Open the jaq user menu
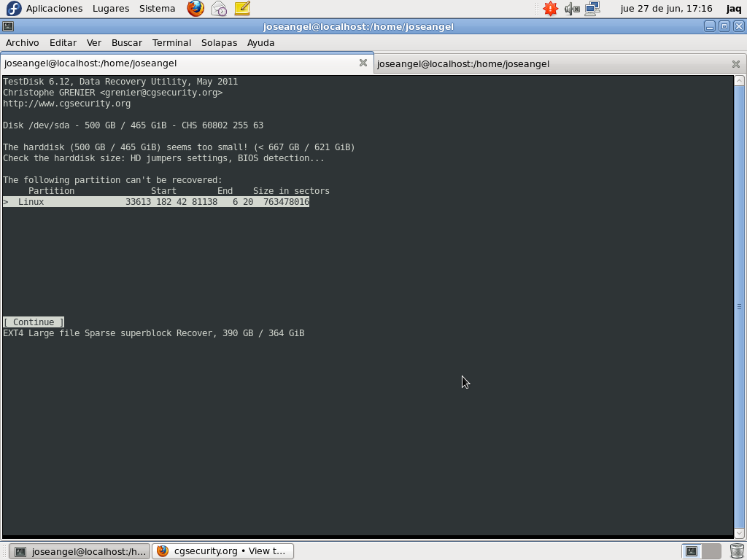Image resolution: width=747 pixels, height=560 pixels. (x=734, y=9)
